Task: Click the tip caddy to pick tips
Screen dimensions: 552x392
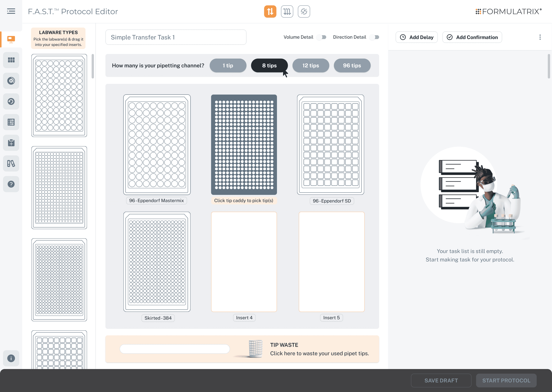Action: (x=244, y=145)
